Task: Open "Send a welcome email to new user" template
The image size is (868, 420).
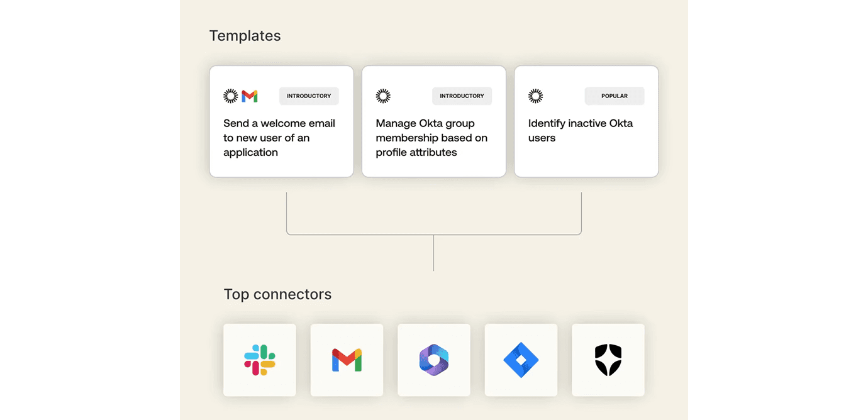Action: tap(279, 138)
